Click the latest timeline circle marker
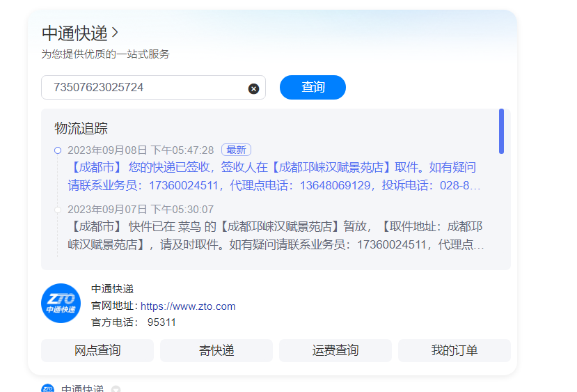Image resolution: width=577 pixels, height=392 pixels. (58, 150)
